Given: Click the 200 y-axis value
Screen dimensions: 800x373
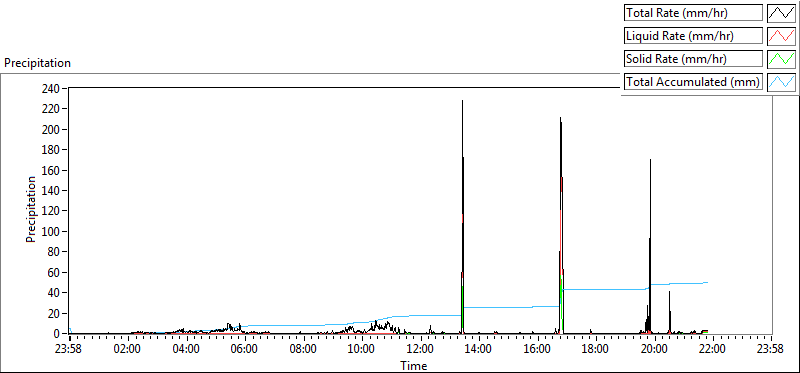Looking at the screenshot, I should (52, 129).
